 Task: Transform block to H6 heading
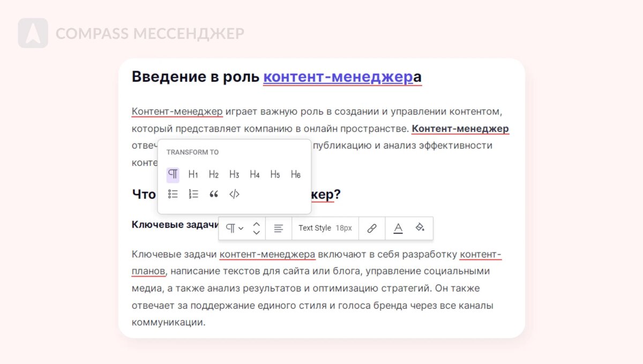click(x=296, y=175)
